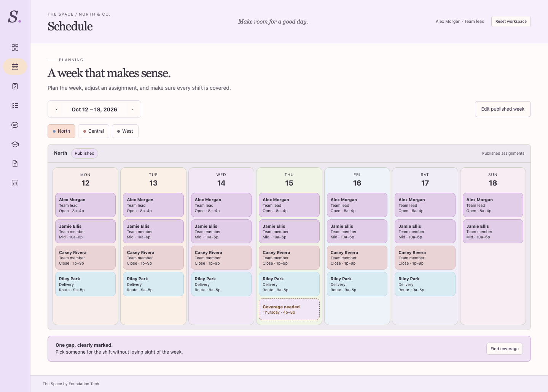Switch to the West location tab
The width and height of the screenshot is (548, 392).
pos(125,131)
